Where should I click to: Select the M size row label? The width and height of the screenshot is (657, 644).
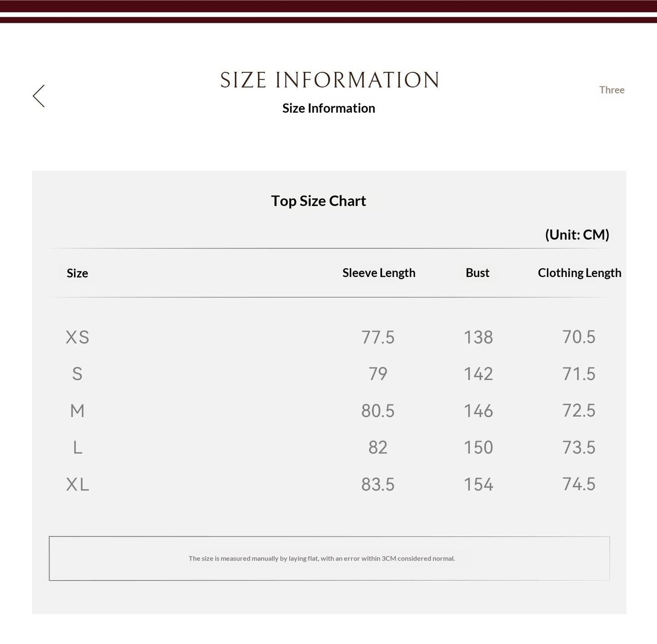[77, 411]
